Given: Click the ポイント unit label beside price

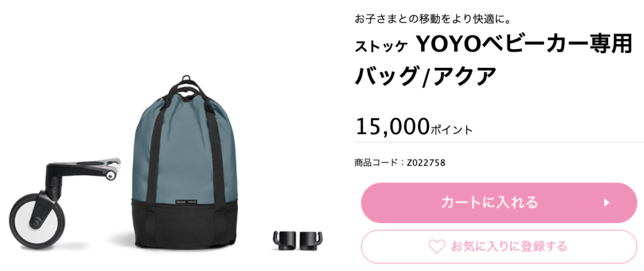Looking at the screenshot, I should [452, 131].
